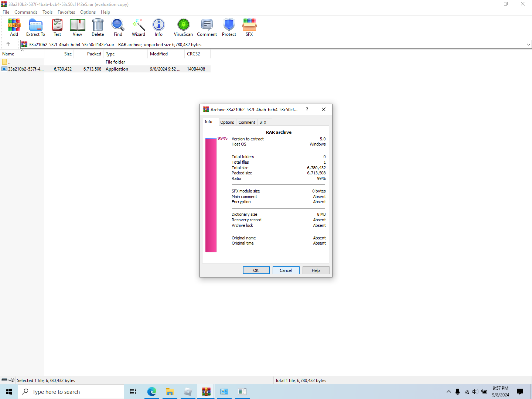Click the View toolbar icon
Image resolution: width=532 pixels, height=399 pixels.
tap(77, 27)
